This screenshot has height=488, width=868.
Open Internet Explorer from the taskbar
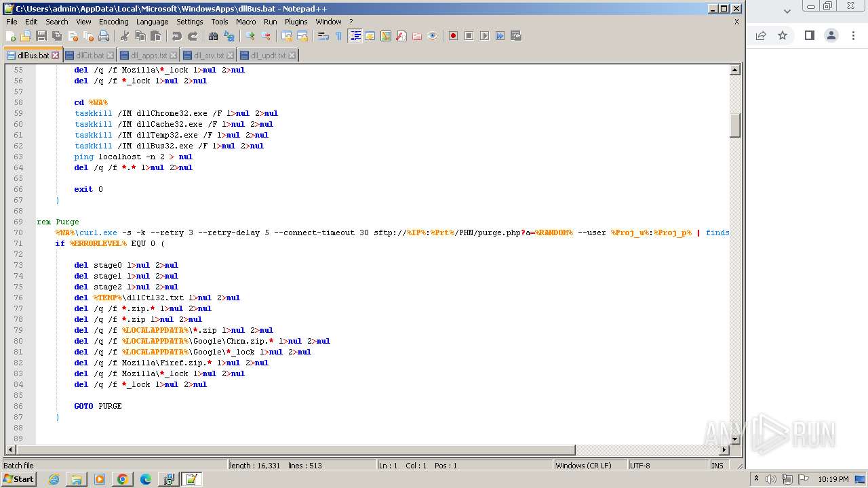tap(54, 479)
